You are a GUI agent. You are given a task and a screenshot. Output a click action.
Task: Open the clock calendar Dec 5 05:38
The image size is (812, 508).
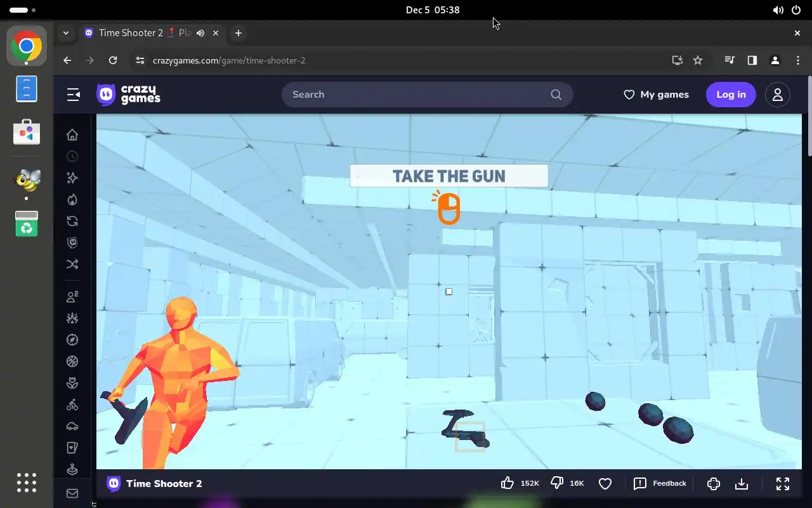[x=433, y=10]
